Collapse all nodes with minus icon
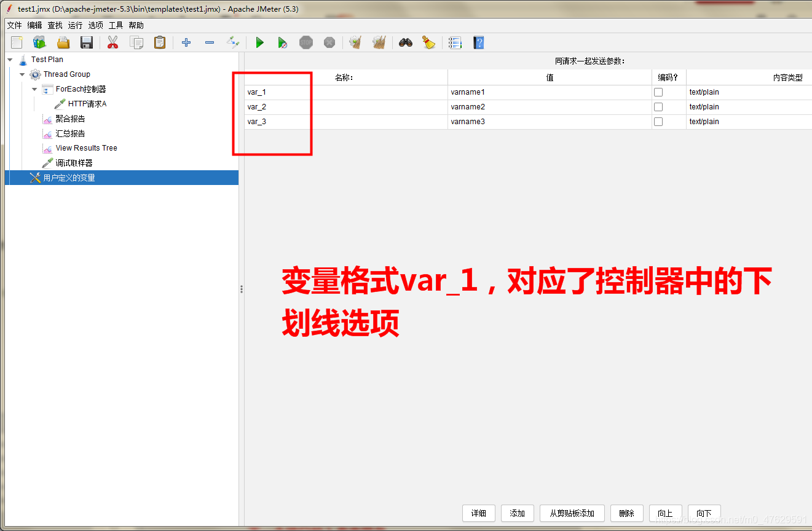 tap(210, 42)
